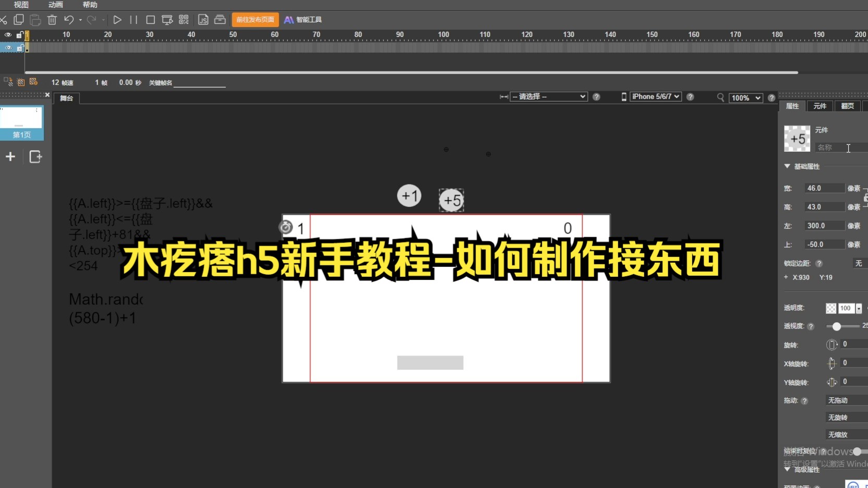This screenshot has width=868, height=488.
Task: Open the 视图 menu
Action: point(21,5)
